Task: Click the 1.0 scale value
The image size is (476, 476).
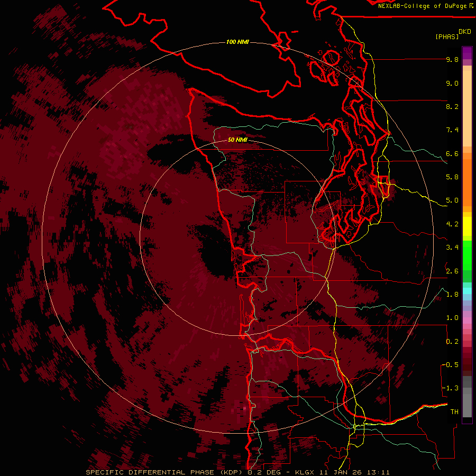Action: click(452, 318)
